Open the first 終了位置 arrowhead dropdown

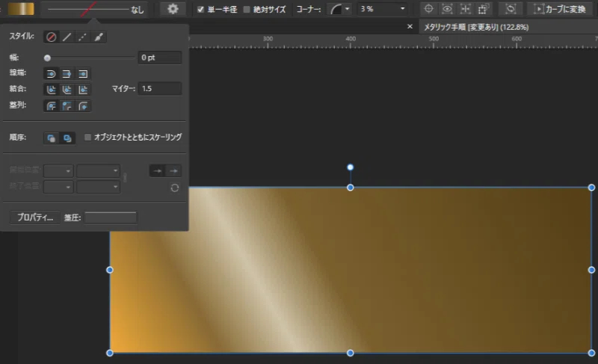click(58, 187)
